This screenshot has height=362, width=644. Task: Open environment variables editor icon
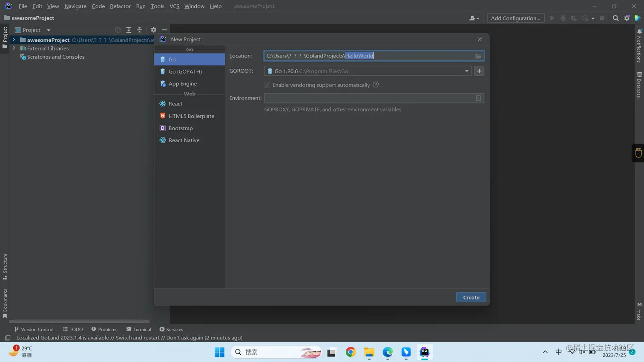(x=478, y=98)
